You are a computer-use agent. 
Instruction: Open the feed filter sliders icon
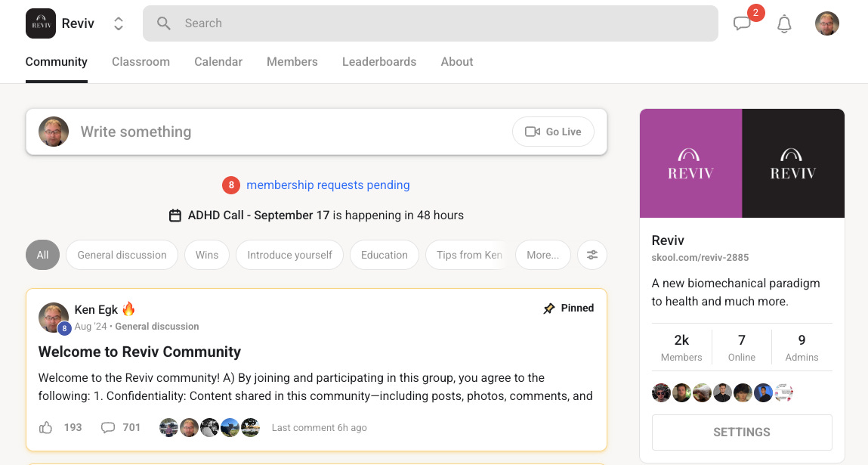592,255
